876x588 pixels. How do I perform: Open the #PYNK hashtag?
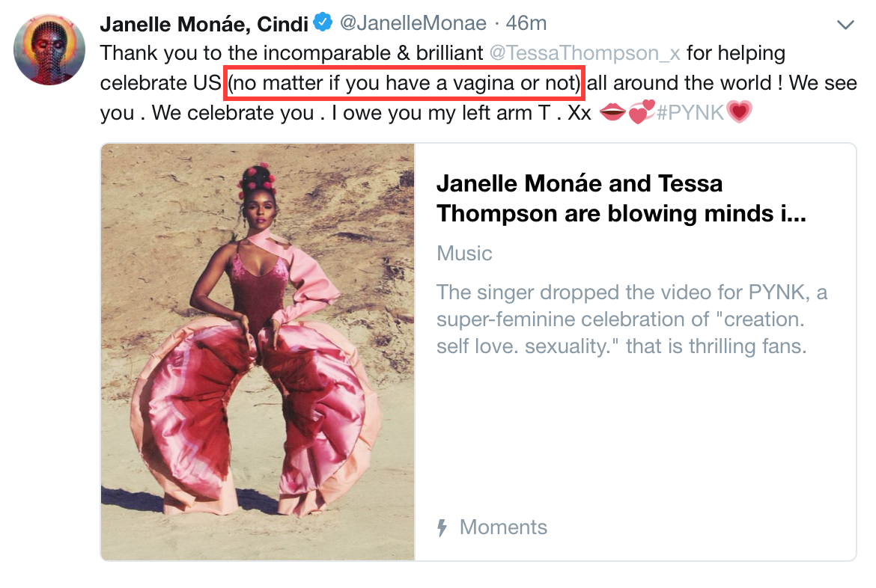click(690, 114)
